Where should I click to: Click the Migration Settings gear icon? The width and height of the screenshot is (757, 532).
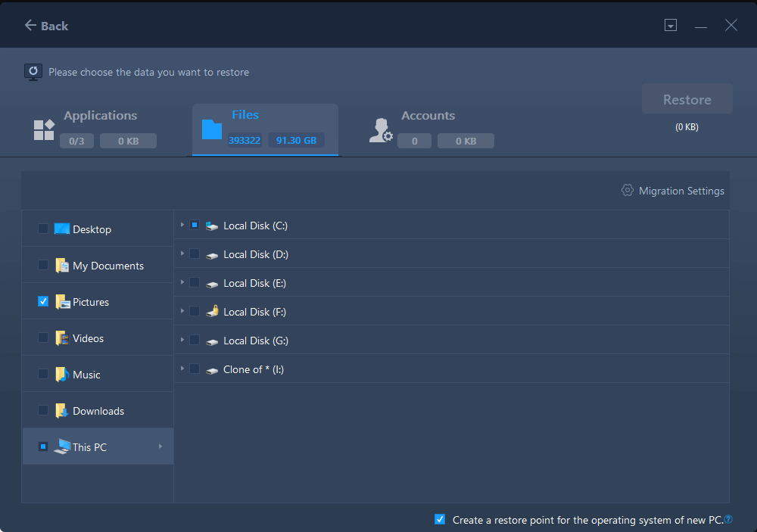click(627, 190)
